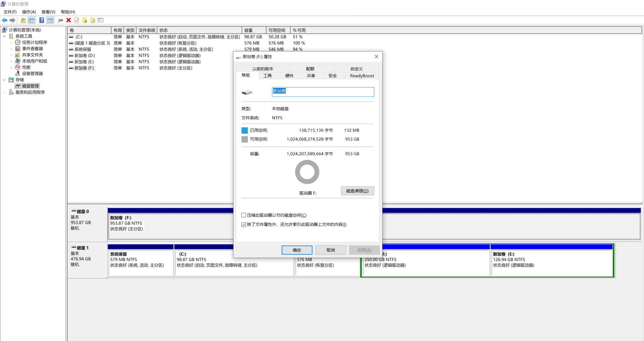Screen dimensions: 644x341
Task: Open the 操作(A) menu
Action: 29,12
